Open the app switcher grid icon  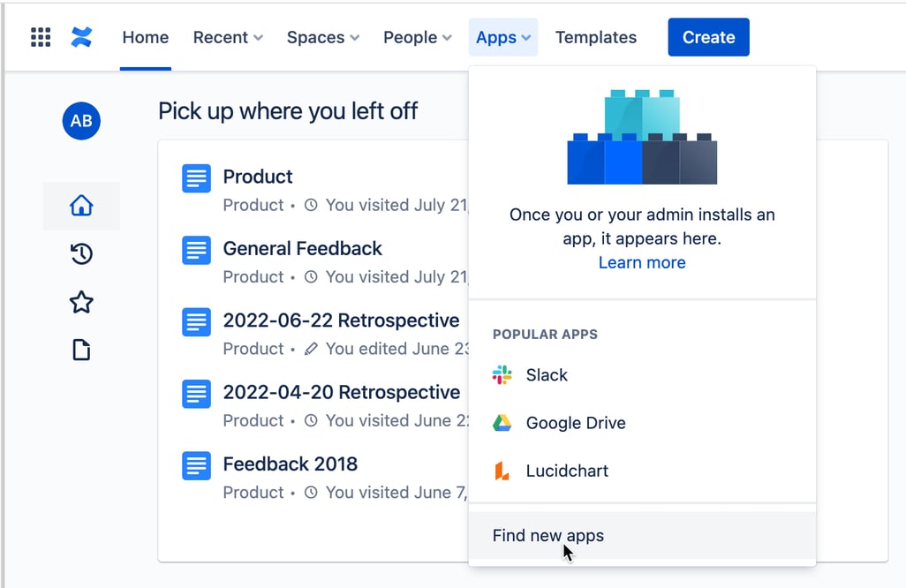(41, 37)
